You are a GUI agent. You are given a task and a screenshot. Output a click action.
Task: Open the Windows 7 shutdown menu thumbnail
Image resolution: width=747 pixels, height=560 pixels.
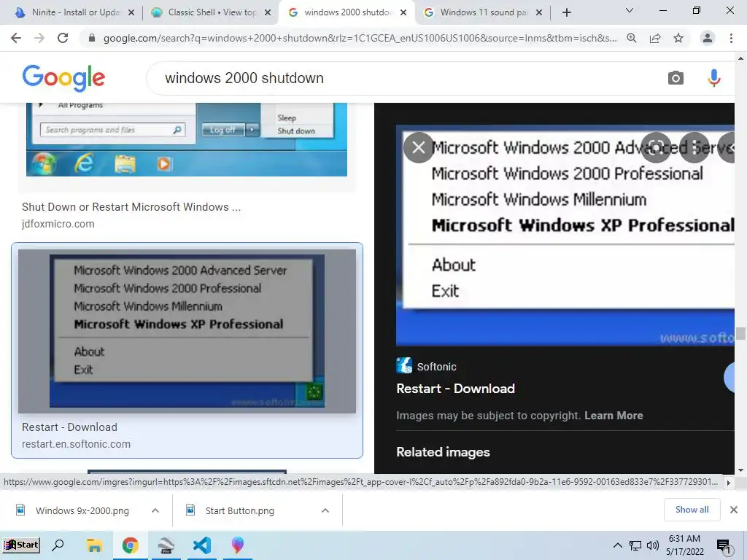click(x=187, y=139)
